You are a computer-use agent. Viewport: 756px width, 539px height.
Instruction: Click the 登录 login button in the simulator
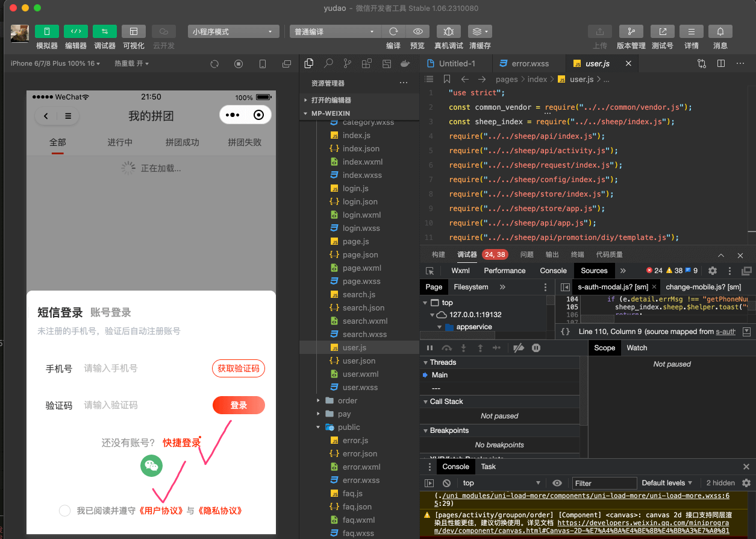click(x=239, y=405)
